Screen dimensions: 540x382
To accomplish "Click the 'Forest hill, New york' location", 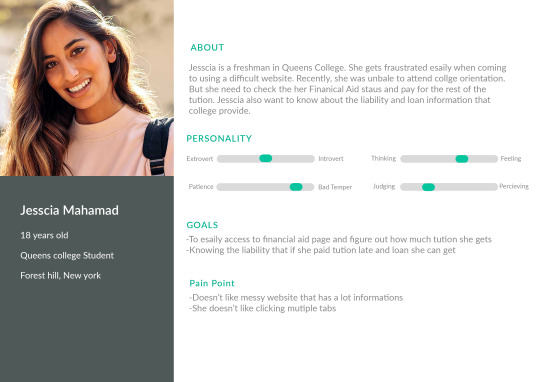I will (x=61, y=276).
